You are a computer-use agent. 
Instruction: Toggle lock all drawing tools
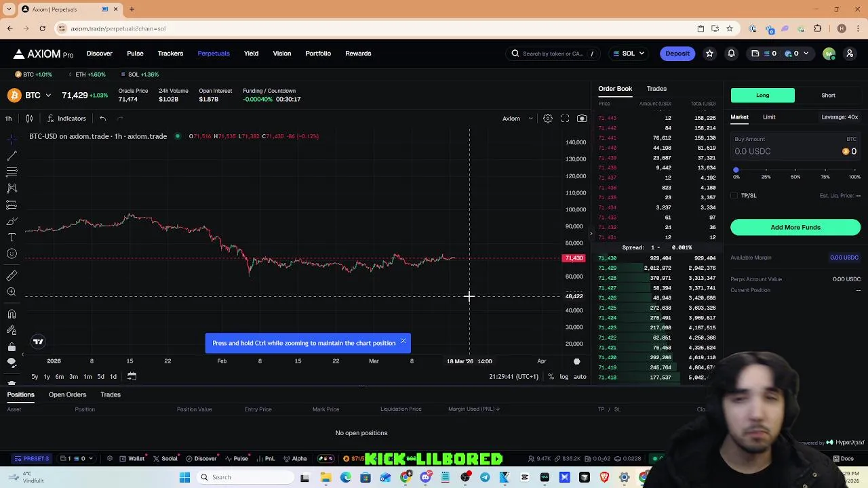point(12,346)
